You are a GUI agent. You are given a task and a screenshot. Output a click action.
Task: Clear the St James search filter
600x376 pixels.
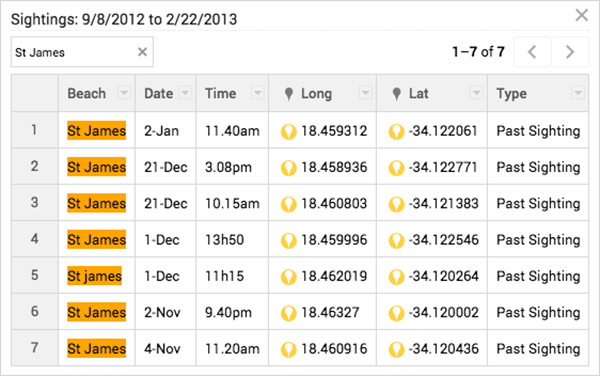tap(142, 52)
